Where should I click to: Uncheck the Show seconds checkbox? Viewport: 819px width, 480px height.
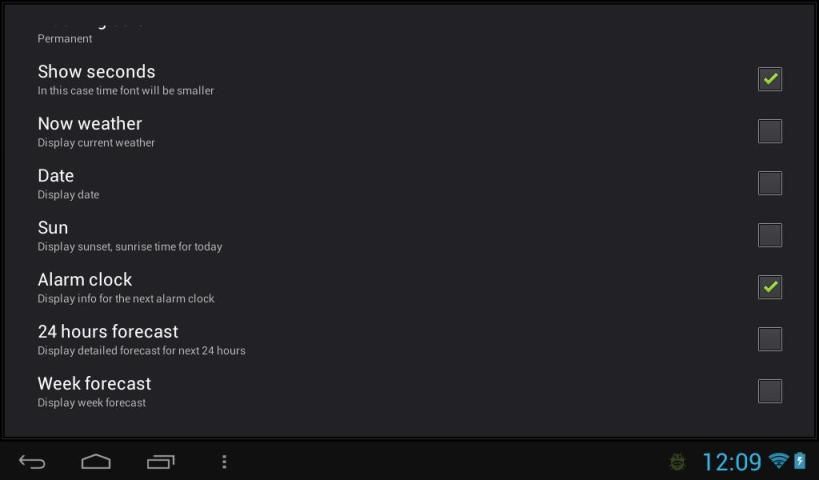(x=770, y=79)
